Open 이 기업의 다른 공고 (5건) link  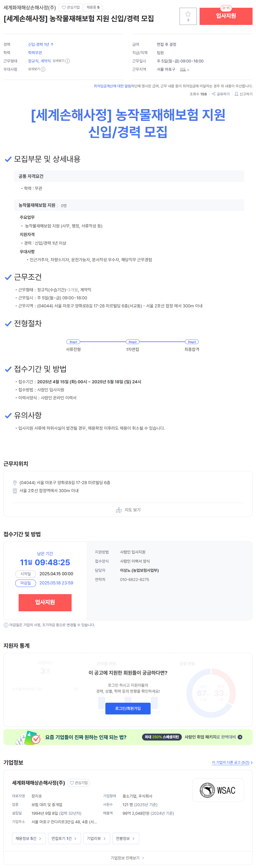(232, 762)
